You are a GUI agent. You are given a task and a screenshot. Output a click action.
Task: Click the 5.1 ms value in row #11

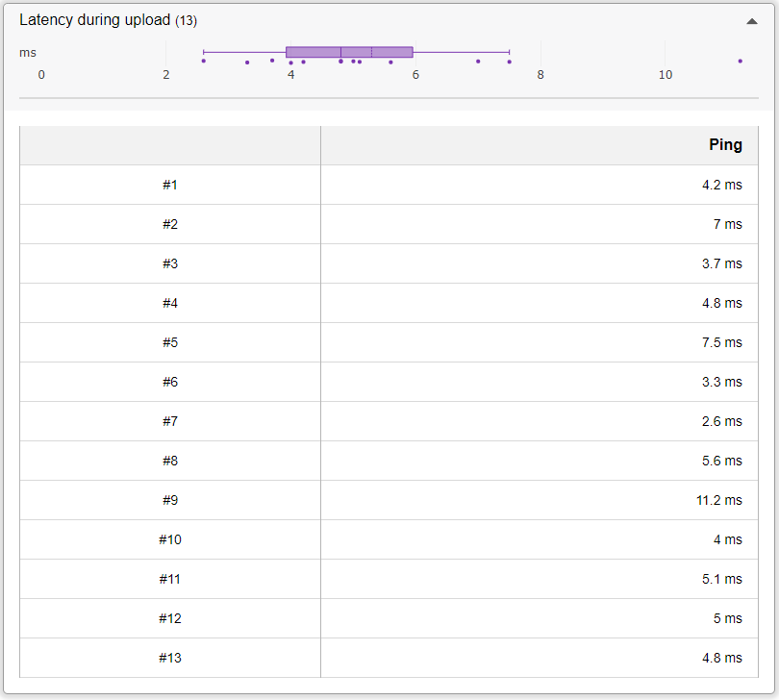point(722,579)
